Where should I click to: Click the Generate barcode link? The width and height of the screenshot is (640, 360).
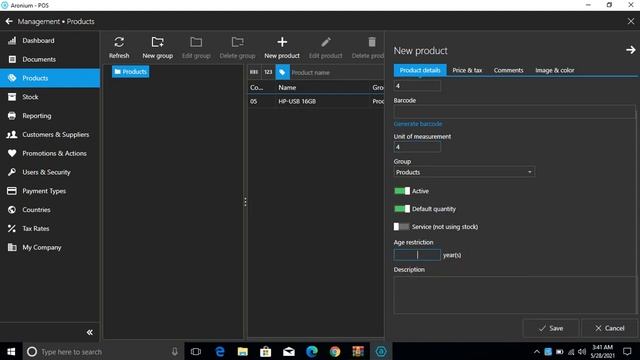[418, 124]
